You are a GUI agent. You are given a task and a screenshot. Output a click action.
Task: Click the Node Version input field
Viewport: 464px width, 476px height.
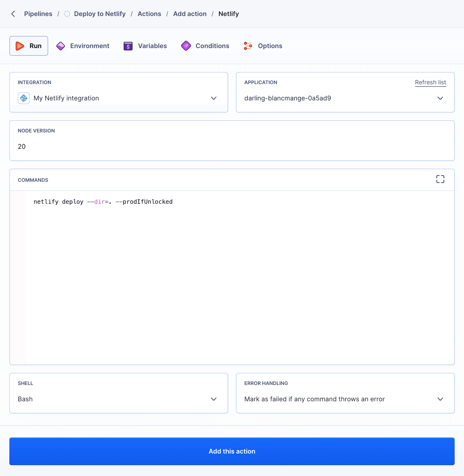99,146
